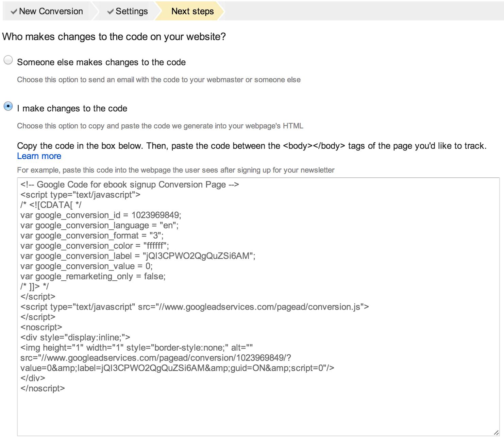Image resolution: width=504 pixels, height=441 pixels.
Task: Select the Next steps tab
Action: pyautogui.click(x=192, y=11)
